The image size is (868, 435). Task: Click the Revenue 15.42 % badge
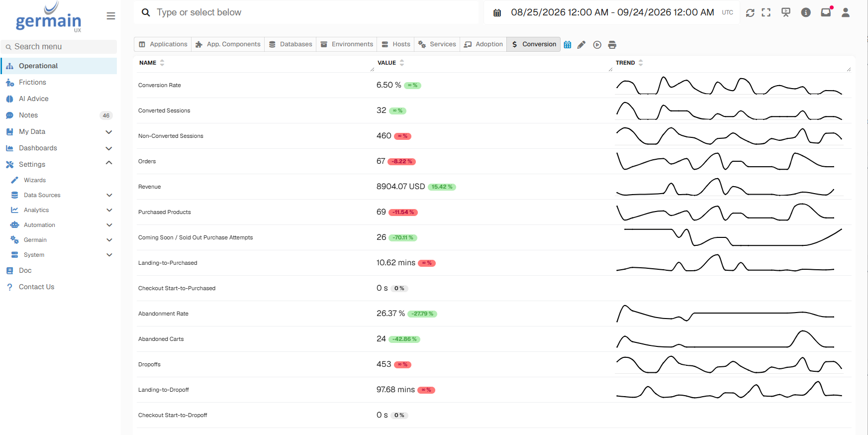pos(442,187)
